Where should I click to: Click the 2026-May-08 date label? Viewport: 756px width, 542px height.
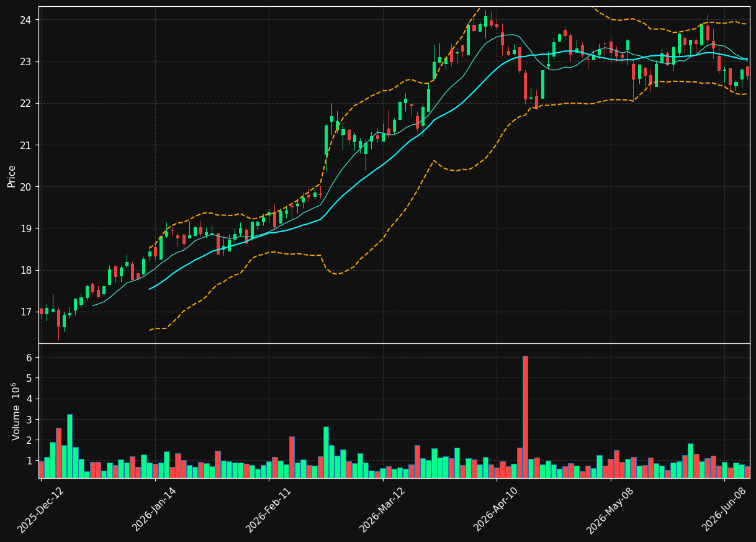tap(610, 510)
